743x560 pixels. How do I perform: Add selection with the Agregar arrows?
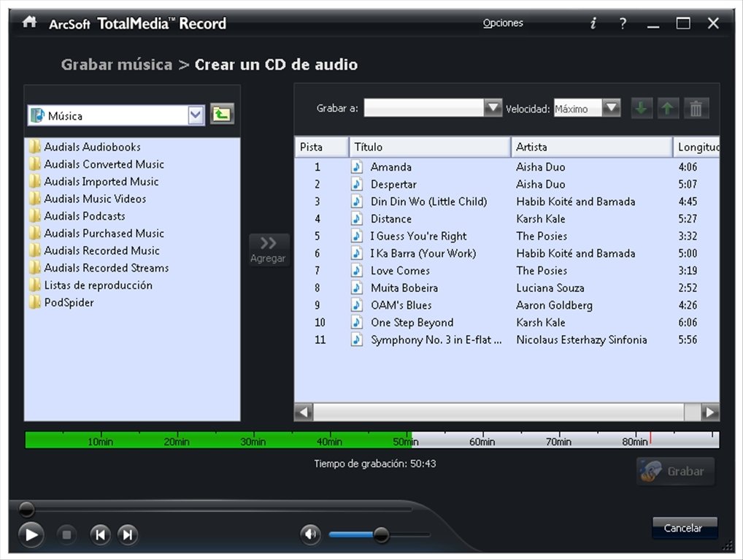(269, 250)
